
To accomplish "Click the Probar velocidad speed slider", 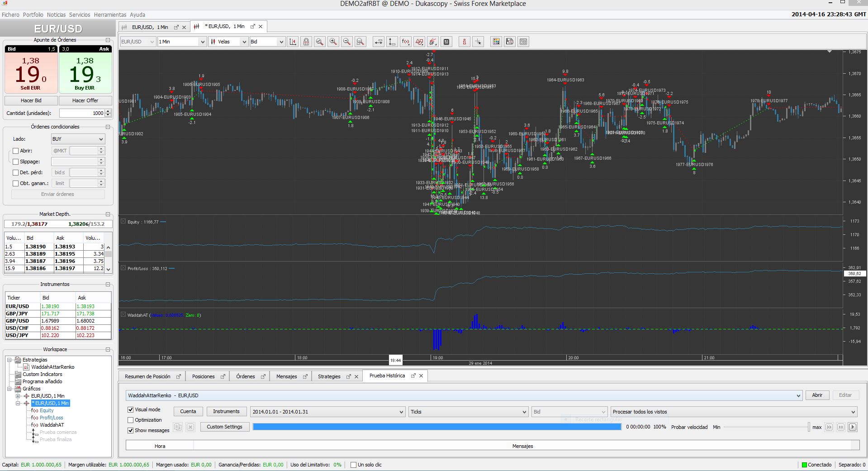I will [x=767, y=427].
